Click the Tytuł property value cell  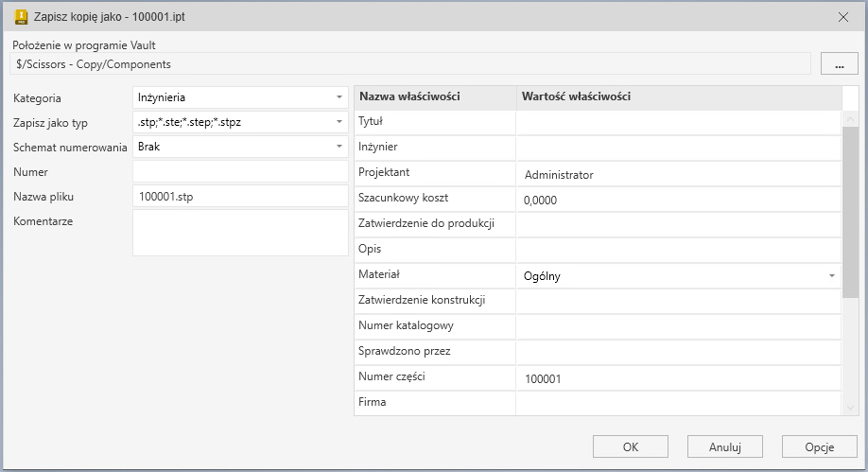677,122
